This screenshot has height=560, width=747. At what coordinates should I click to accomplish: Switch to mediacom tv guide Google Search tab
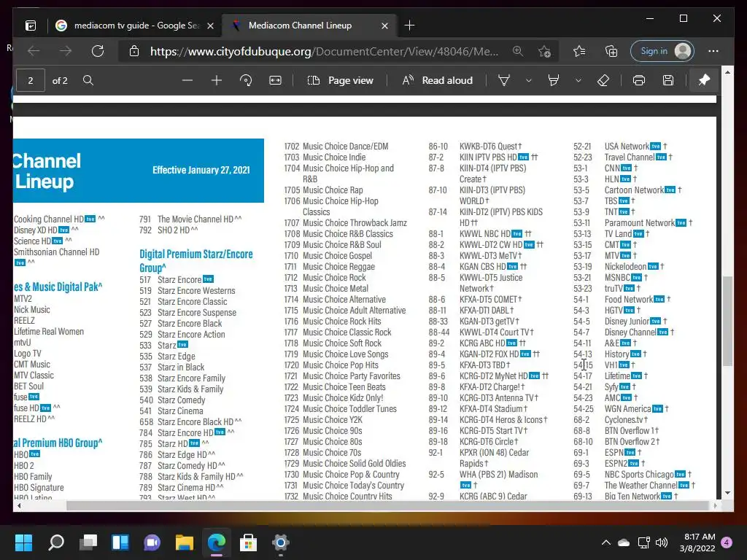tap(135, 26)
